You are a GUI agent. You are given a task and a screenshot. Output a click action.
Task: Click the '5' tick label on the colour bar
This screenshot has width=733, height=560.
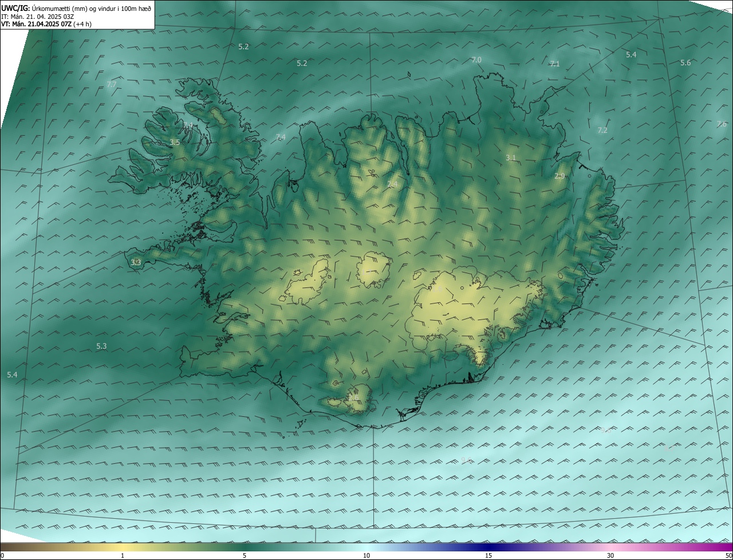coord(245,556)
